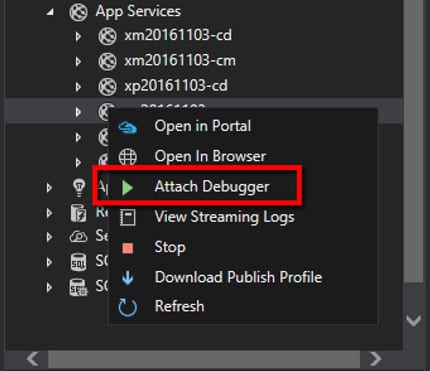Collapse the App Services node

pyautogui.click(x=50, y=12)
